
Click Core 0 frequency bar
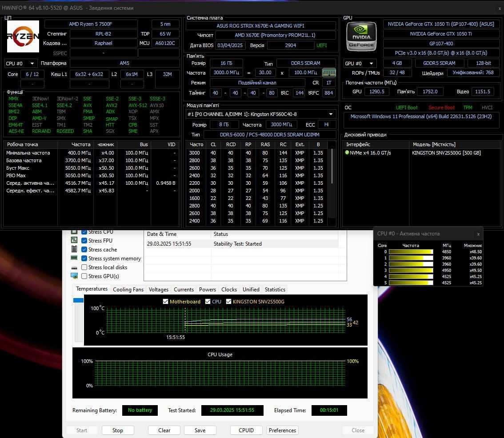[411, 251]
